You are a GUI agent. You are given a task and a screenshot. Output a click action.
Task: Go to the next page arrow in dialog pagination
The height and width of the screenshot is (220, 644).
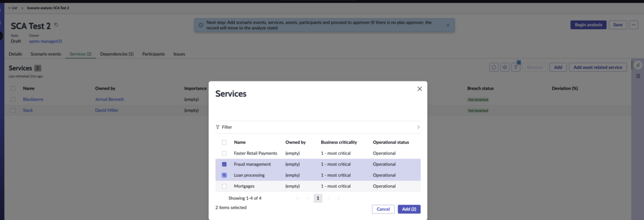(328, 198)
